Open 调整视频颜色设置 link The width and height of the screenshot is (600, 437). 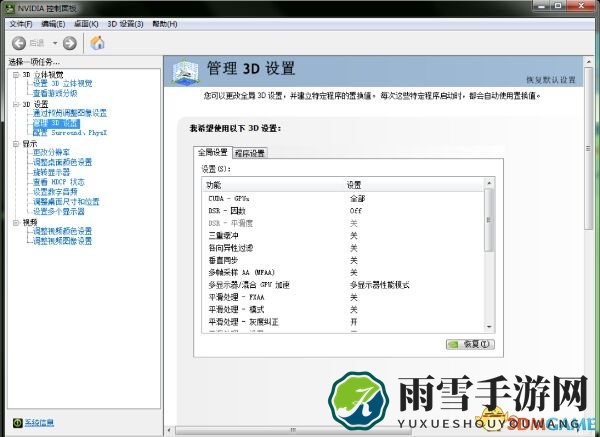pyautogui.click(x=62, y=231)
